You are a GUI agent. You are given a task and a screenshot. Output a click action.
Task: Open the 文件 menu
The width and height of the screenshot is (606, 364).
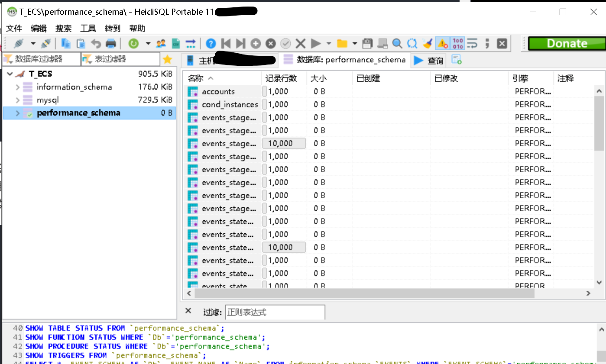click(14, 28)
